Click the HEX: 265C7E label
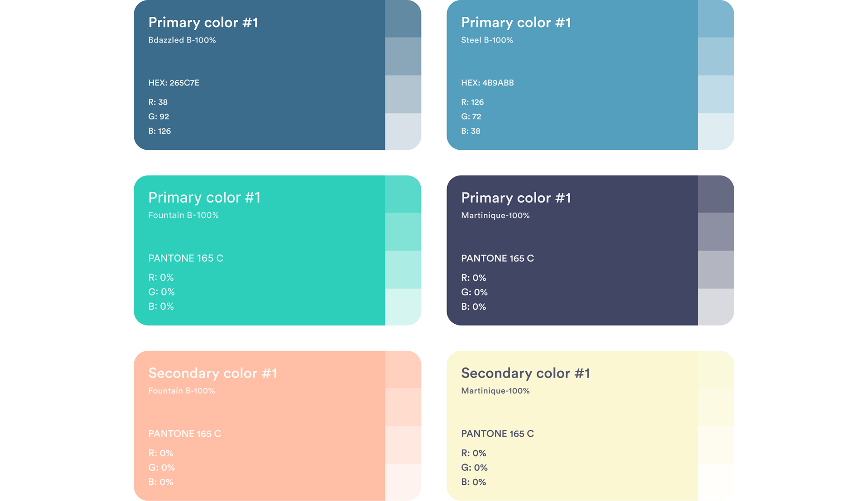The image size is (868, 501). tap(174, 83)
